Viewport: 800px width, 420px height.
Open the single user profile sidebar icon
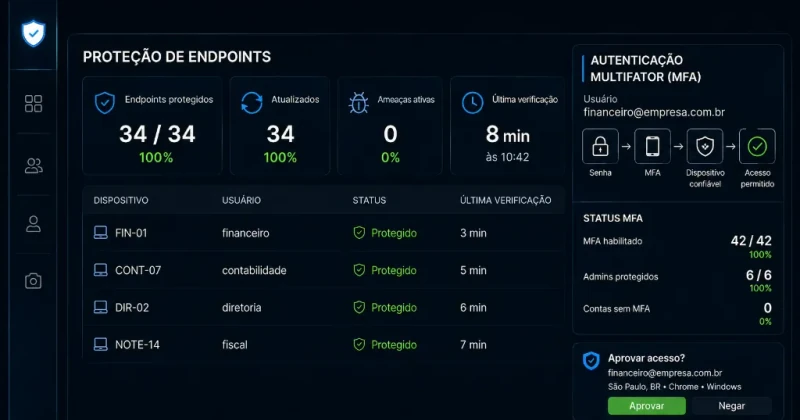coord(34,224)
